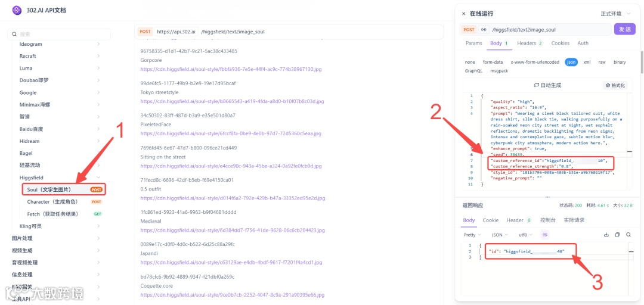Open the 实际请求 actual request tab

pyautogui.click(x=574, y=220)
